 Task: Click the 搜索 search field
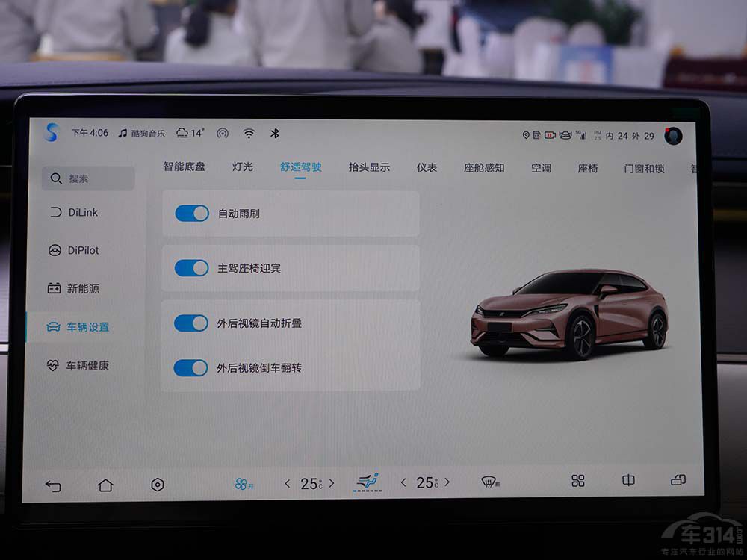click(90, 178)
